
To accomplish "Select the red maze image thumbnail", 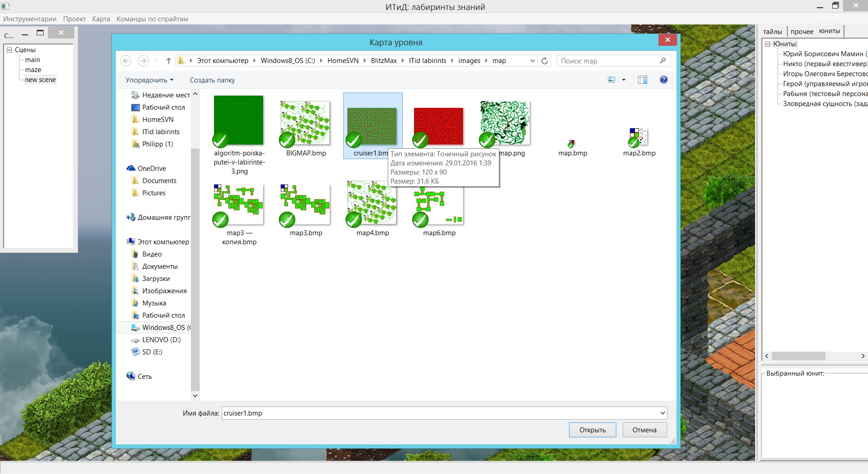I will (439, 126).
